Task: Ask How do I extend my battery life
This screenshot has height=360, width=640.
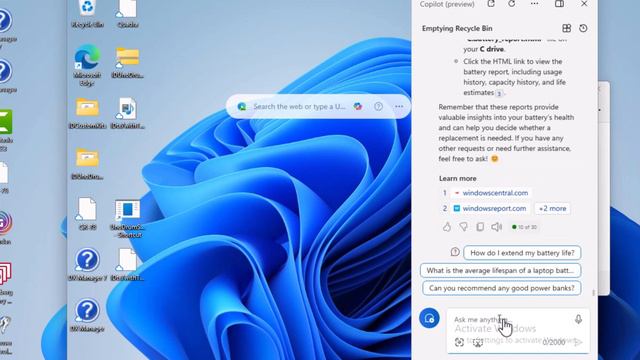Action: pos(522,253)
